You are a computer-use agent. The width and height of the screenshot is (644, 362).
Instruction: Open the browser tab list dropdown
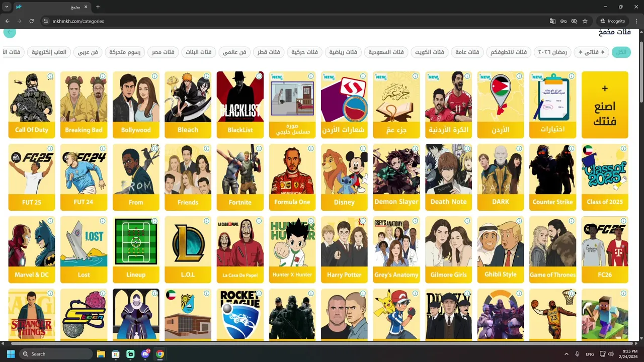point(7,7)
